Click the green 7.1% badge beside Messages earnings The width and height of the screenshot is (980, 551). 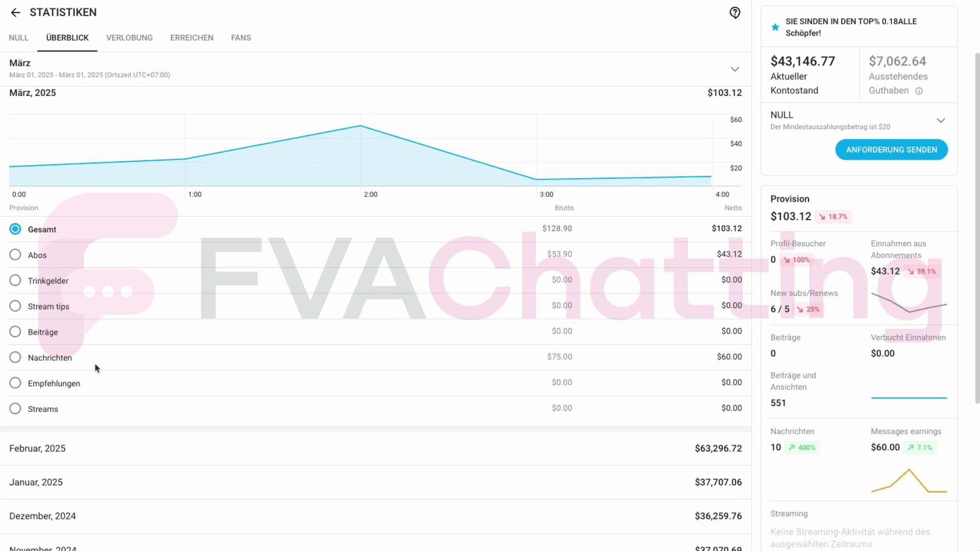tap(920, 447)
